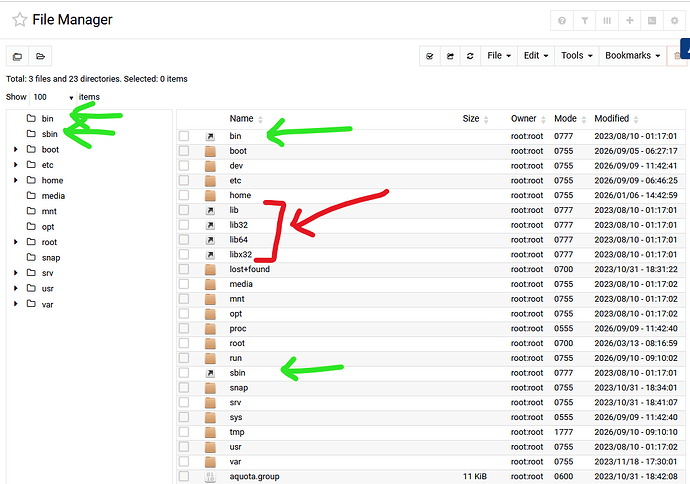This screenshot has width=690, height=484.
Task: Check the box for lost+found row
Action: 184,269
